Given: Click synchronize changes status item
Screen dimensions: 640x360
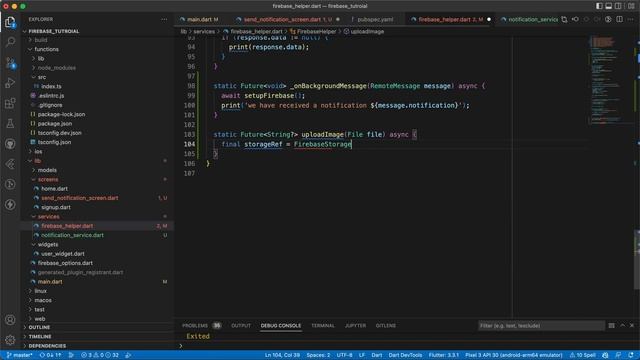Looking at the screenshot, I should click(x=50, y=355).
